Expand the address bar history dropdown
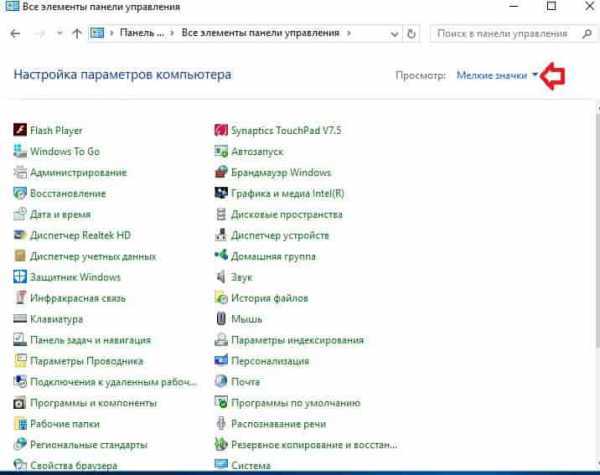600x475 pixels. coord(394,34)
